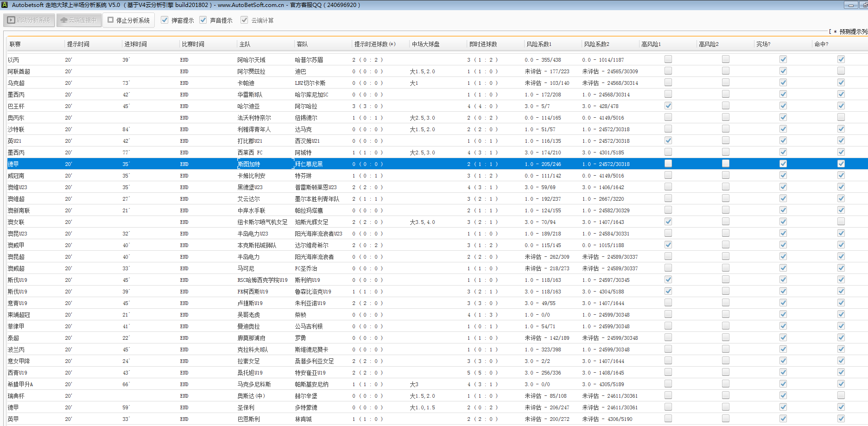868x426 pixels.
Task: Select the 半岛电力U23 home team cell
Action: [x=253, y=234]
